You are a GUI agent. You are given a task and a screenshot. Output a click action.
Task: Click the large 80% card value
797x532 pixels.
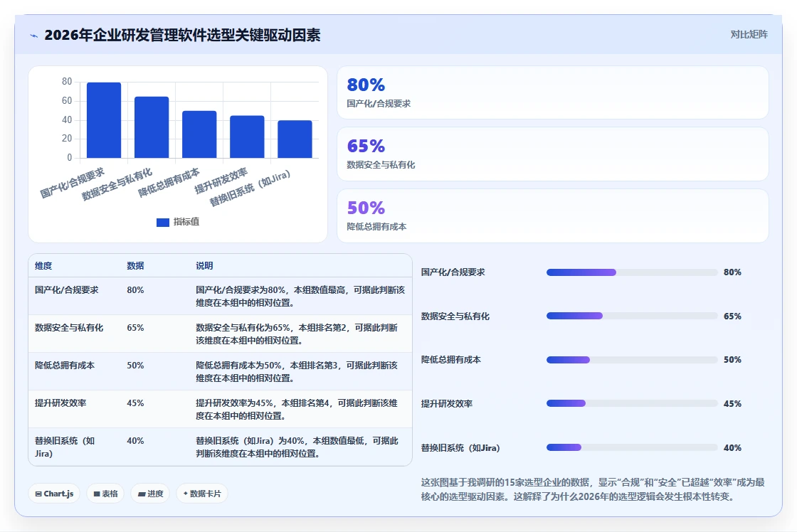[x=366, y=85]
